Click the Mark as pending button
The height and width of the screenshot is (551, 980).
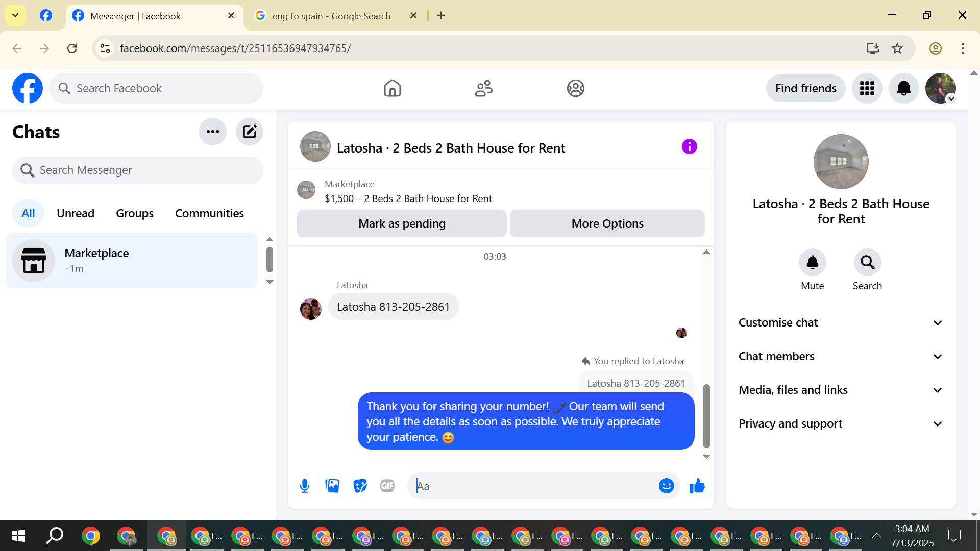[x=402, y=223]
